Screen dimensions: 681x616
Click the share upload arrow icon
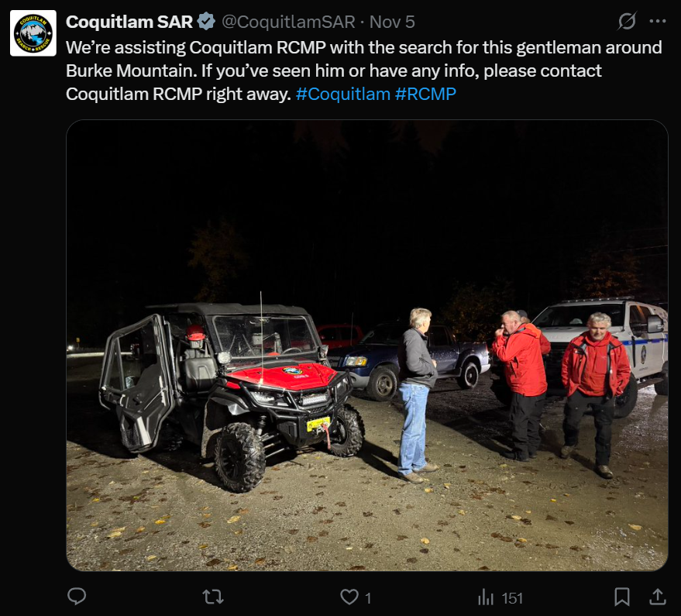coord(657,596)
